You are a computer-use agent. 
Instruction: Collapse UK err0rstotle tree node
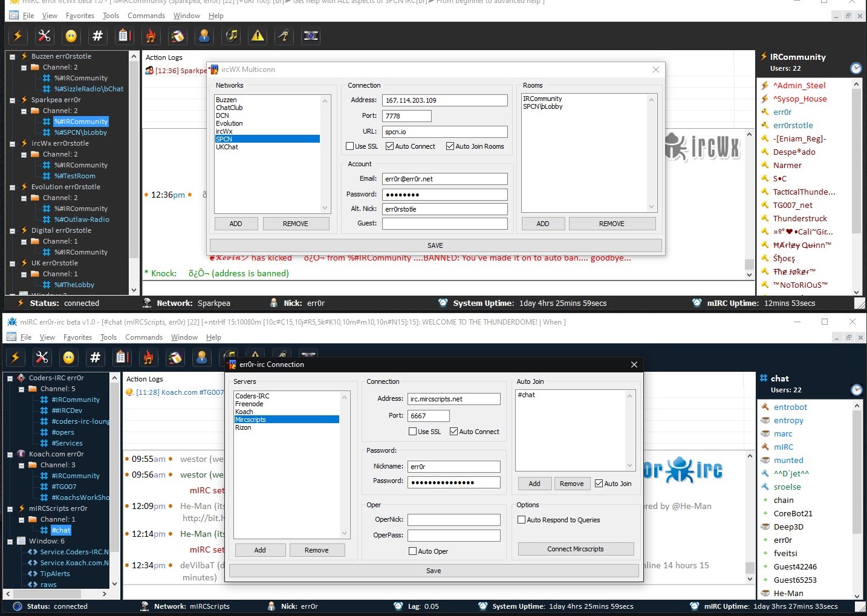[12, 264]
